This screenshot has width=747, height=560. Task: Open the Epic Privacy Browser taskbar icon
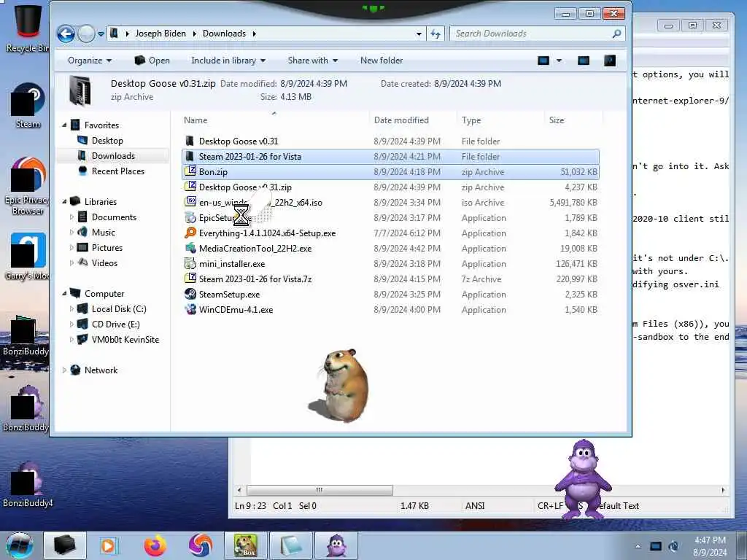(200, 545)
